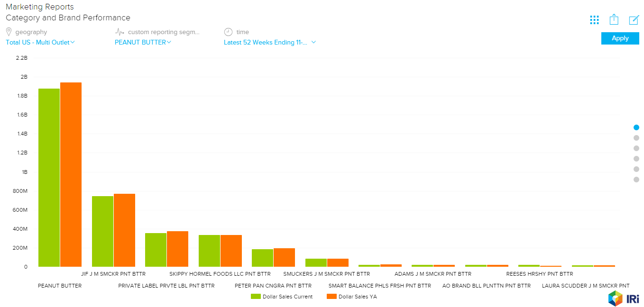This screenshot has height=307, width=644.
Task: Jump to the last page indicator dot
Action: click(x=636, y=180)
